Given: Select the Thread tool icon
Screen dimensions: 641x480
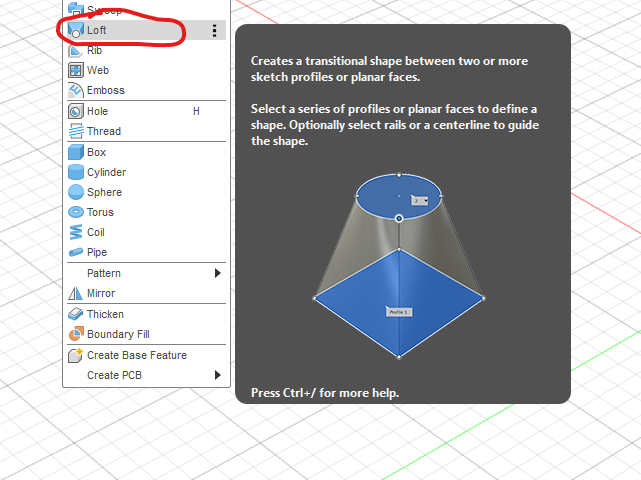Looking at the screenshot, I should coord(75,131).
